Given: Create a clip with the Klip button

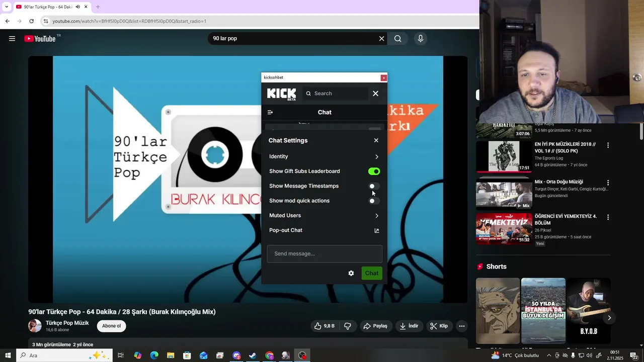Looking at the screenshot, I should pyautogui.click(x=439, y=326).
